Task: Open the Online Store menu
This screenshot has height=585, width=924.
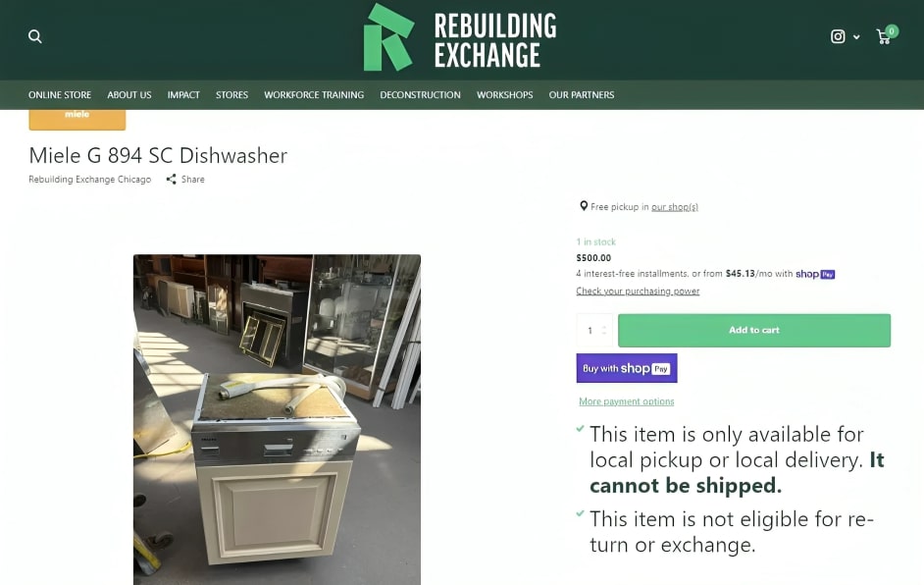Action: (x=60, y=95)
